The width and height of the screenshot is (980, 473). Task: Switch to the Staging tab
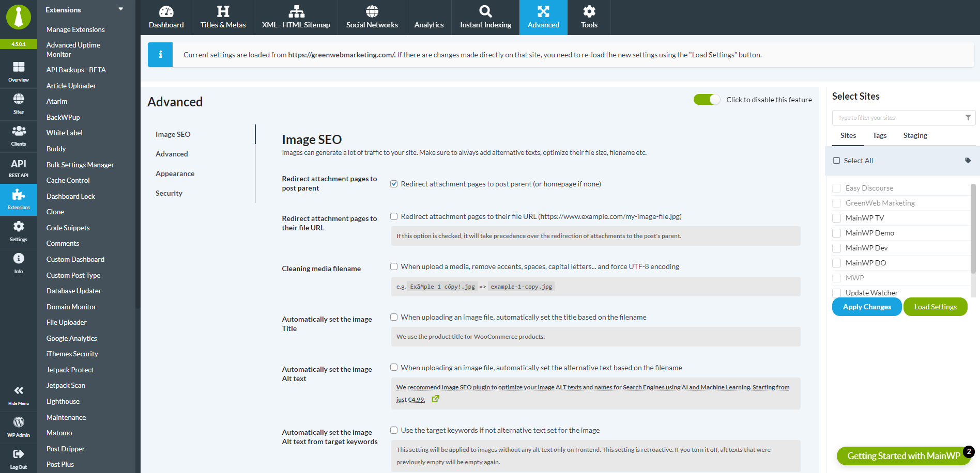point(915,135)
